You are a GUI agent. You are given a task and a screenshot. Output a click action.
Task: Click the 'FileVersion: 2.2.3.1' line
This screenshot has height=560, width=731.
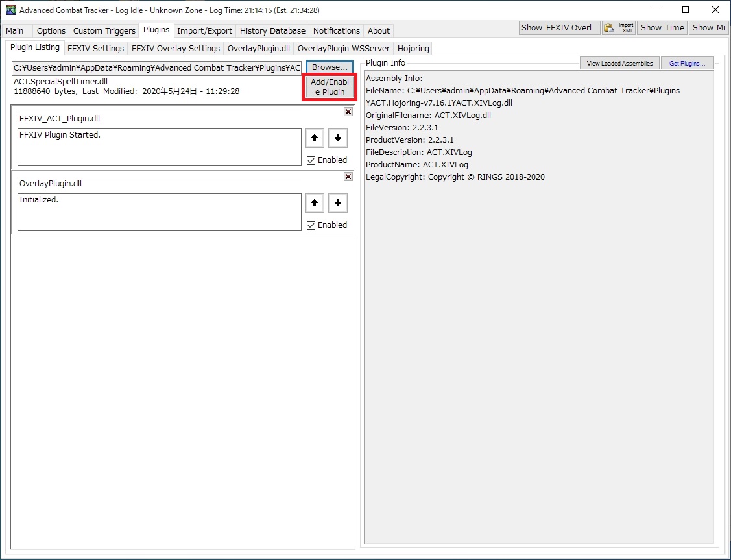(x=402, y=128)
